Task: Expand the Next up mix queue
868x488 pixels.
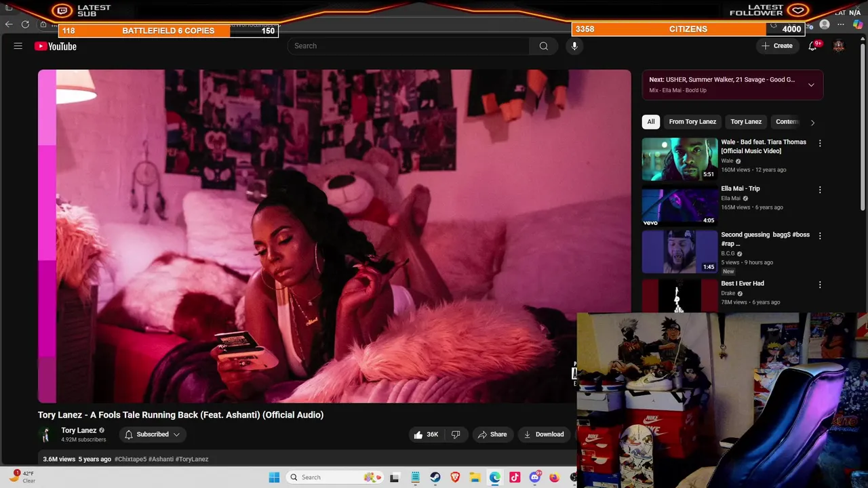Action: coord(811,85)
